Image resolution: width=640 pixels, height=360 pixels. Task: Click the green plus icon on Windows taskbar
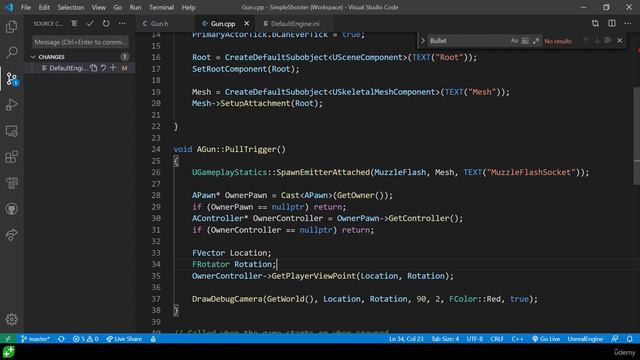pos(8,352)
